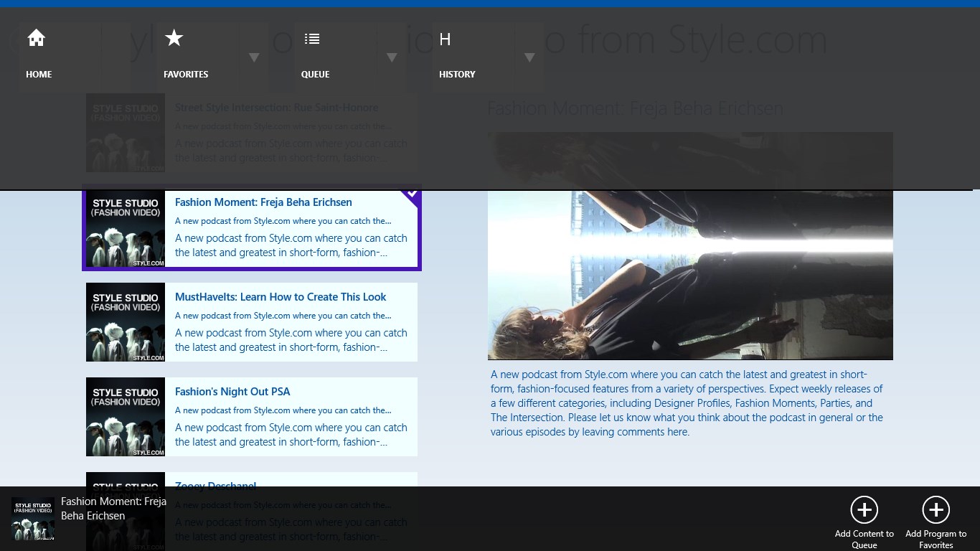Deselect the checkmark on Freja Beha Erichsen item
The width and height of the screenshot is (980, 551).
[412, 194]
